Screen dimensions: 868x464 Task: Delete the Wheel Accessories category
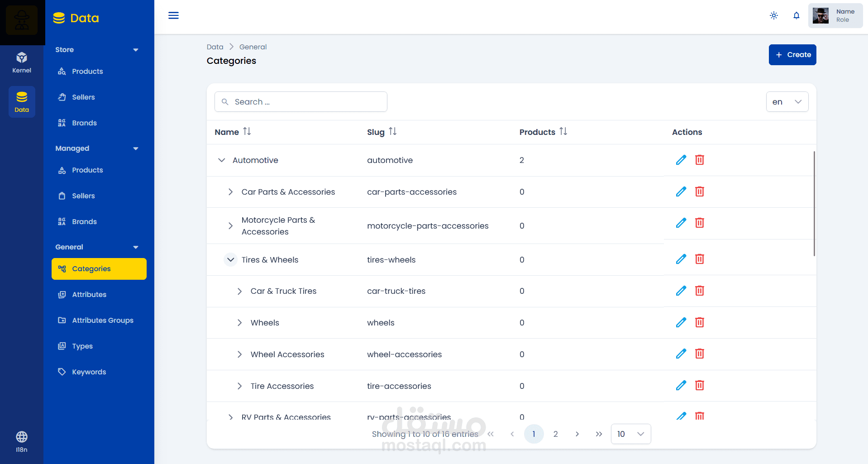[x=699, y=354]
